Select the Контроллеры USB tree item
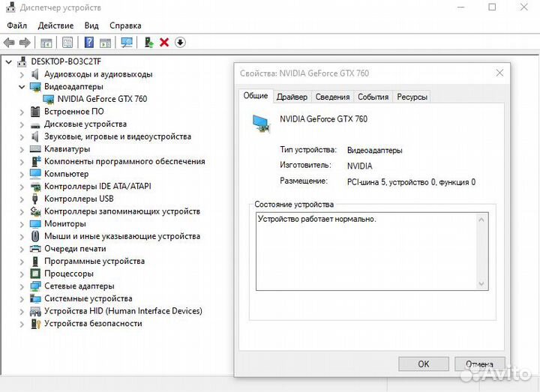The image size is (540, 392). [79, 199]
